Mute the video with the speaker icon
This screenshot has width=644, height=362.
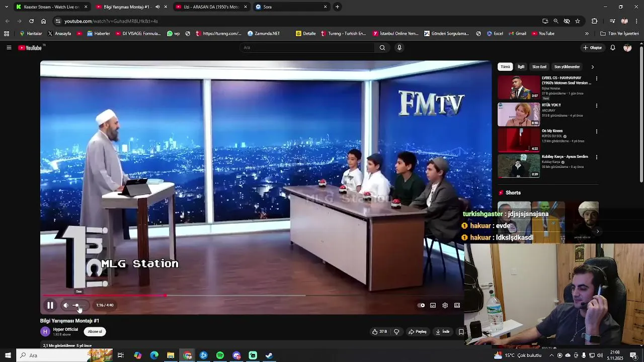tap(65, 305)
